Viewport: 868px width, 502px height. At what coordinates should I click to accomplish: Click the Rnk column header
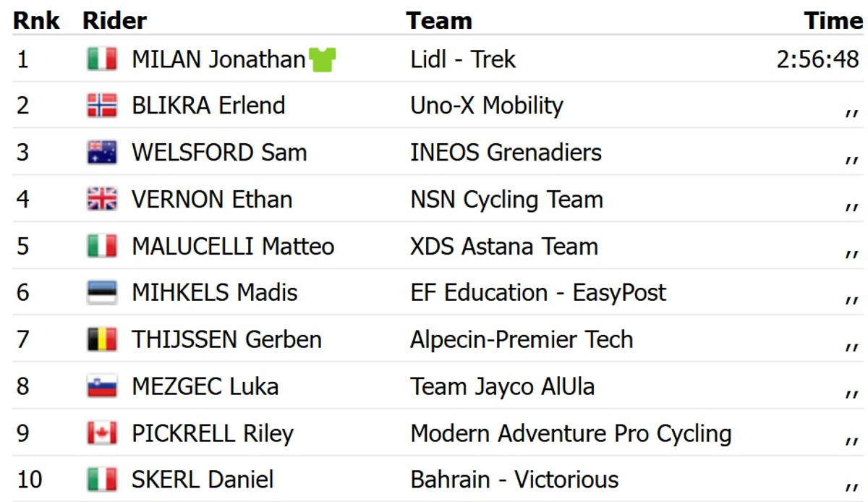point(35,21)
